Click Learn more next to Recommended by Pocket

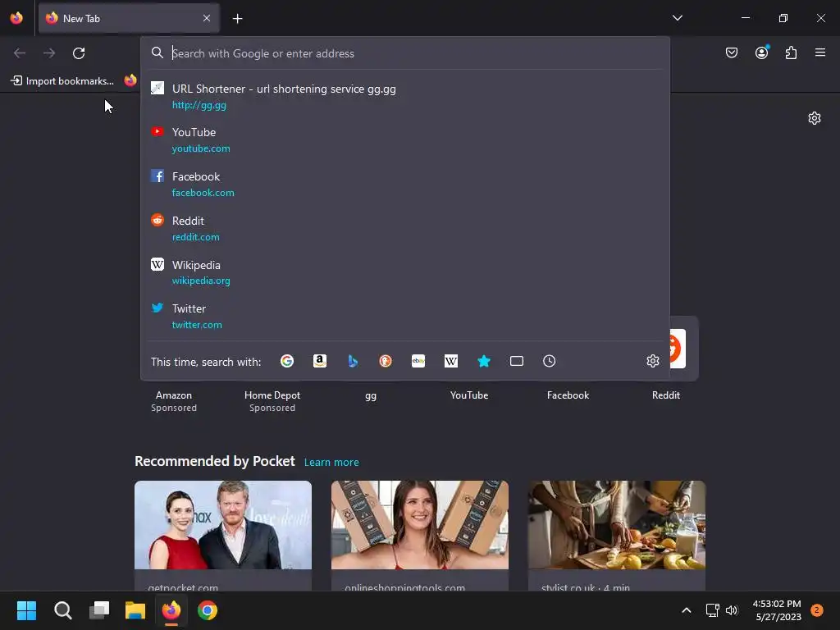click(x=331, y=463)
